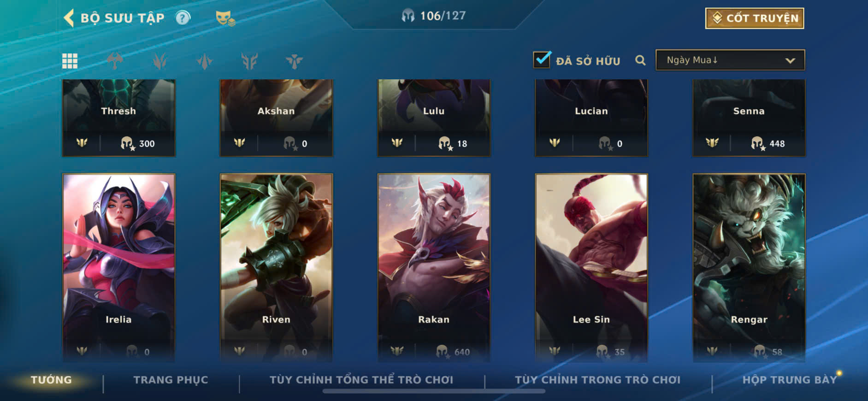Open the help question mark icon
This screenshot has height=401, width=868.
(x=183, y=18)
